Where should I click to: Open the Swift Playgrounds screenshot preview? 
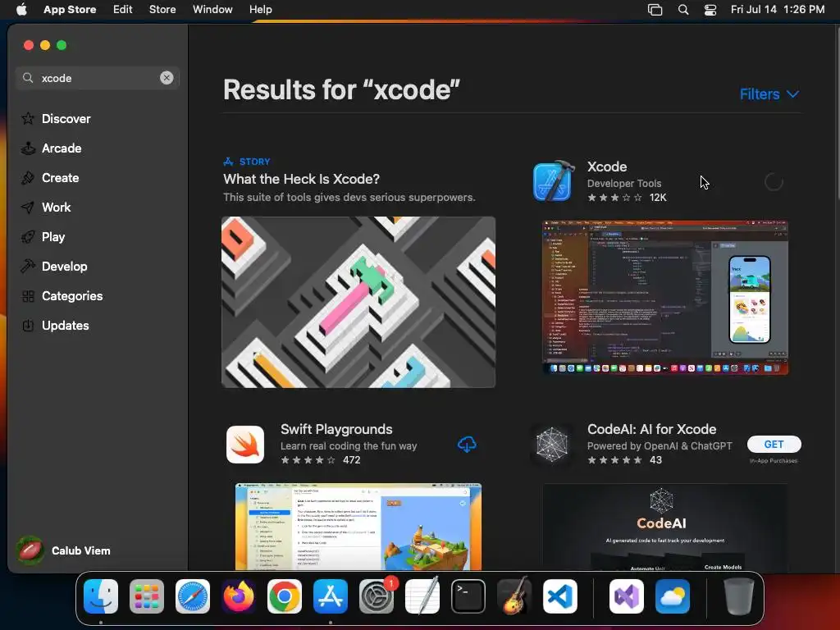point(358,527)
